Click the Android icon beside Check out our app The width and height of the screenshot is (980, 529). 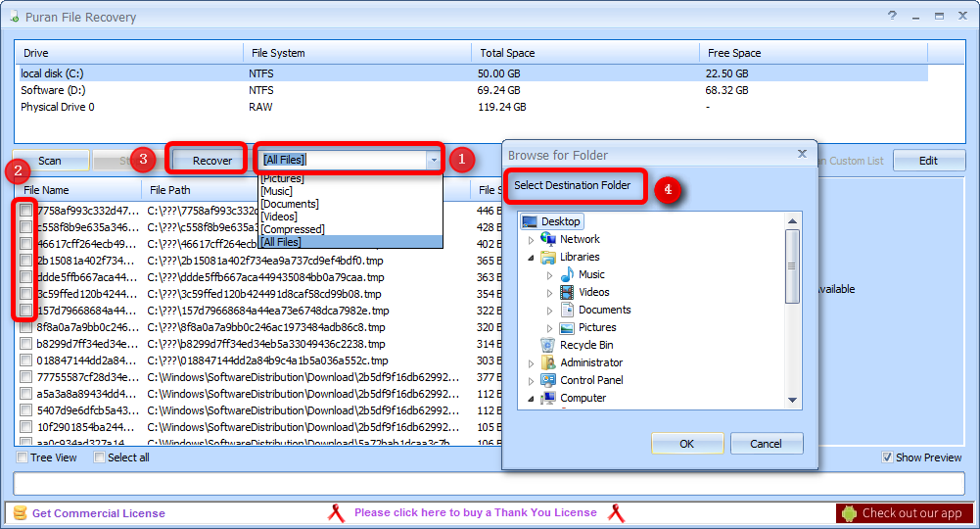click(849, 513)
